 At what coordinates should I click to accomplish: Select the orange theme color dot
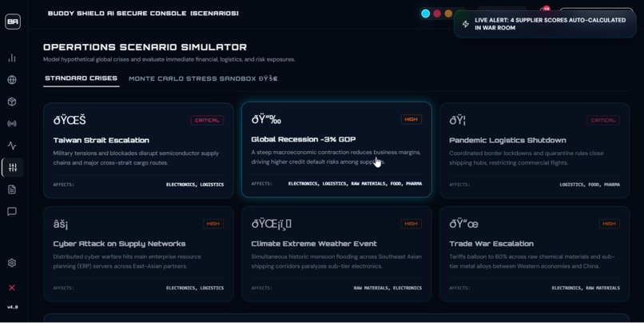[448, 14]
